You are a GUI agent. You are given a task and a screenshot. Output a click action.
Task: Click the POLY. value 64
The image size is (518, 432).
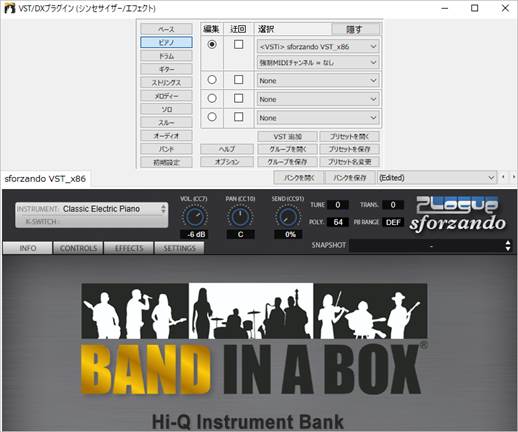point(338,222)
